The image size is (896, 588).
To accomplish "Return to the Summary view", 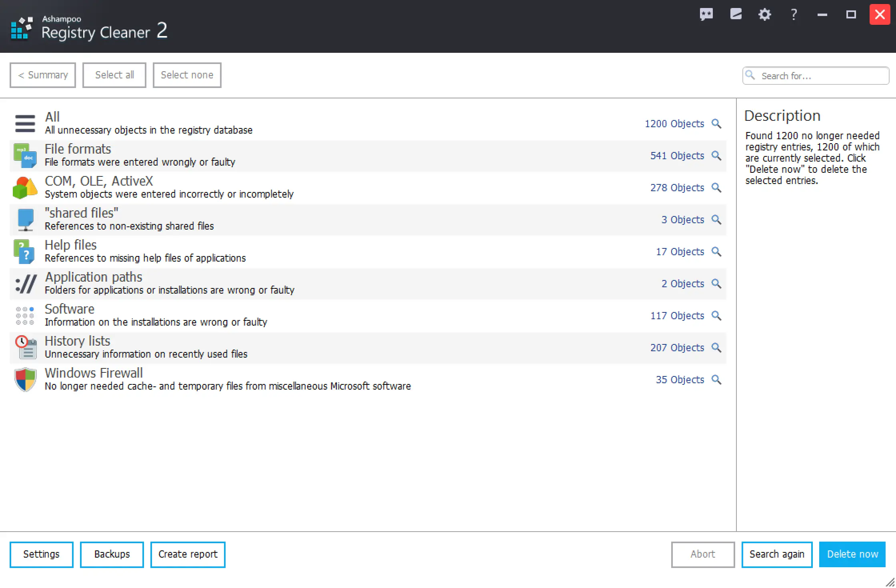I will (x=42, y=75).
